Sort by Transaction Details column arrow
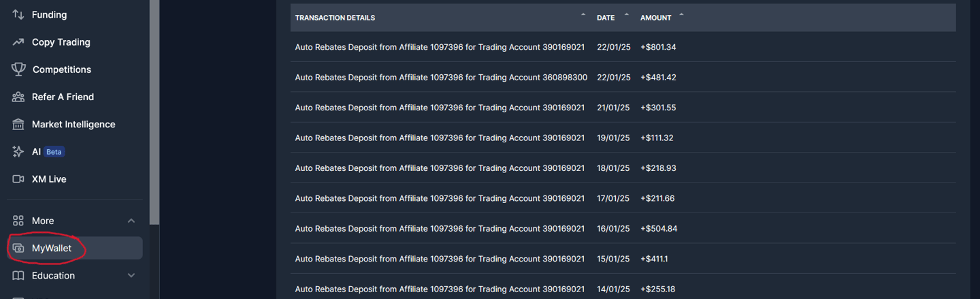The image size is (980, 299). (583, 15)
